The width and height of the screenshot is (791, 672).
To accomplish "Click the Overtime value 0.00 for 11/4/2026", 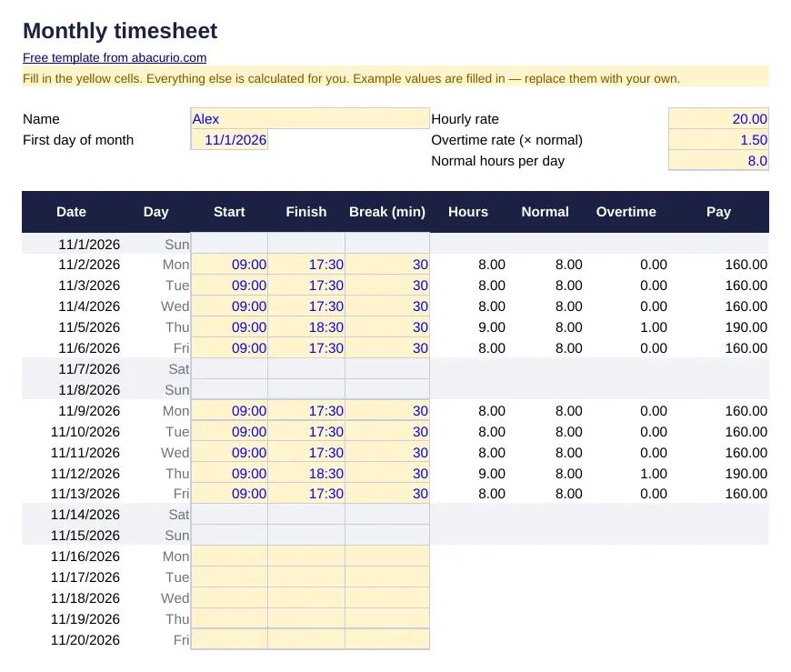I will click(654, 306).
